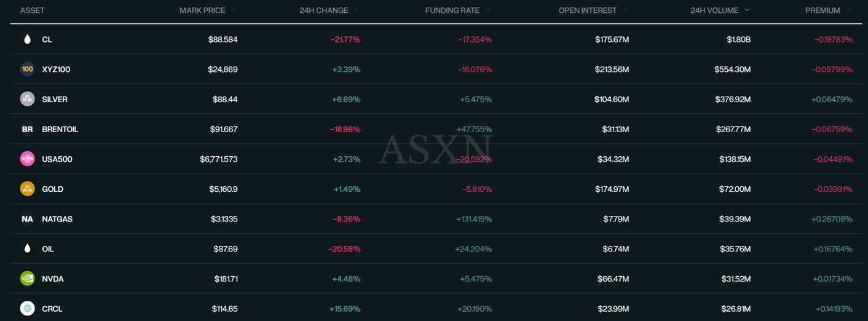This screenshot has width=868, height=321.
Task: Click the SILVER bars icon
Action: click(27, 99)
